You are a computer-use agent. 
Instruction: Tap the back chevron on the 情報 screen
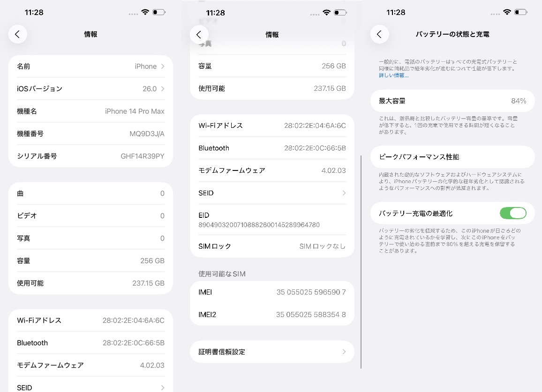coord(17,34)
